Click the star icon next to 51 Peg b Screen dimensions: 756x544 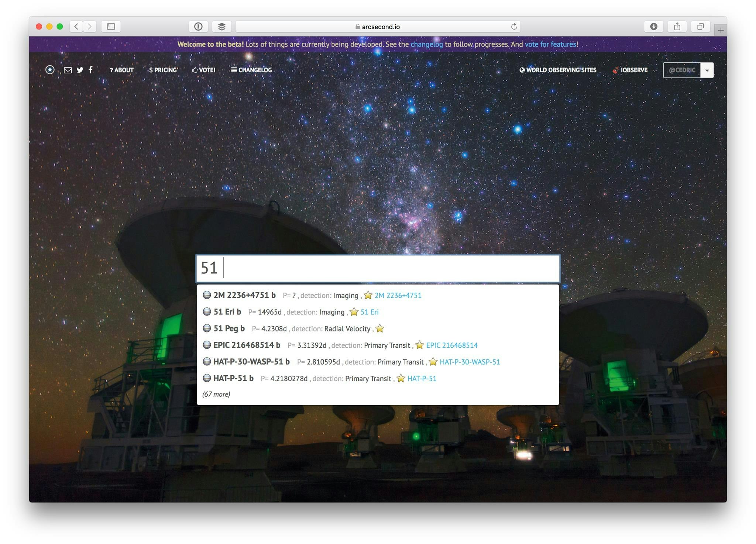[x=380, y=328]
